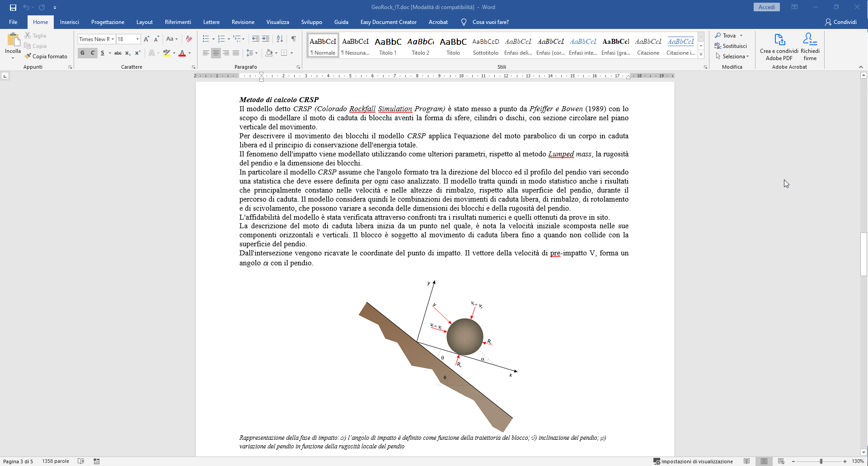
Task: Toggle underline (S) formatting
Action: tap(103, 53)
